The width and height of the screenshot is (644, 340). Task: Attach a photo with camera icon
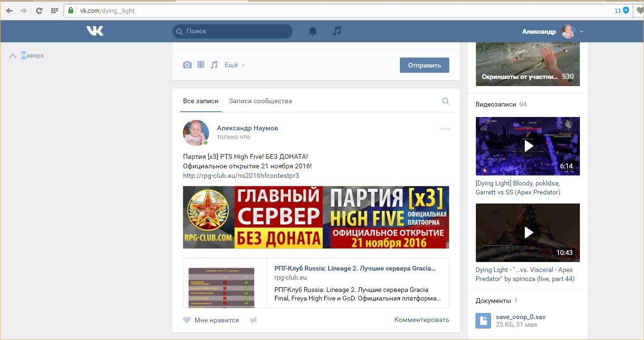click(x=188, y=65)
